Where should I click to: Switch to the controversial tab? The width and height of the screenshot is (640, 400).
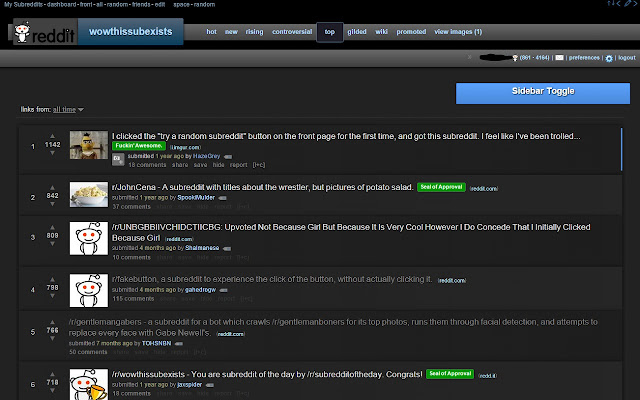(292, 32)
